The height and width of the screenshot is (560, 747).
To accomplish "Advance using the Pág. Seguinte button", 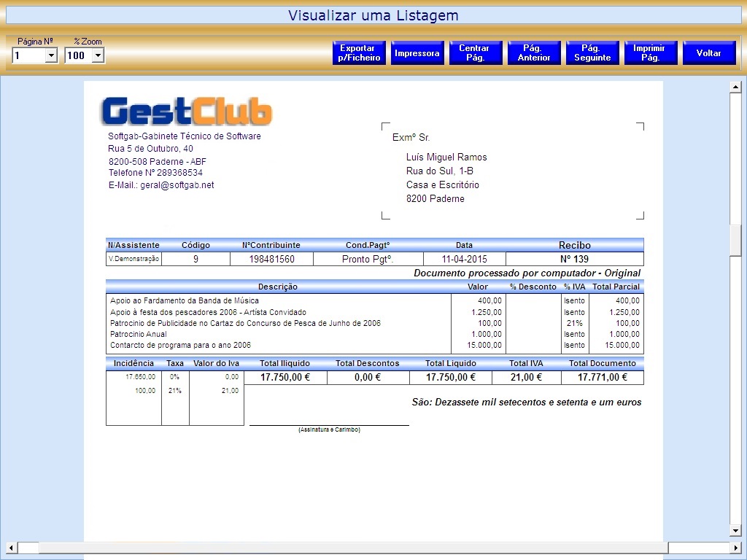I will point(592,53).
